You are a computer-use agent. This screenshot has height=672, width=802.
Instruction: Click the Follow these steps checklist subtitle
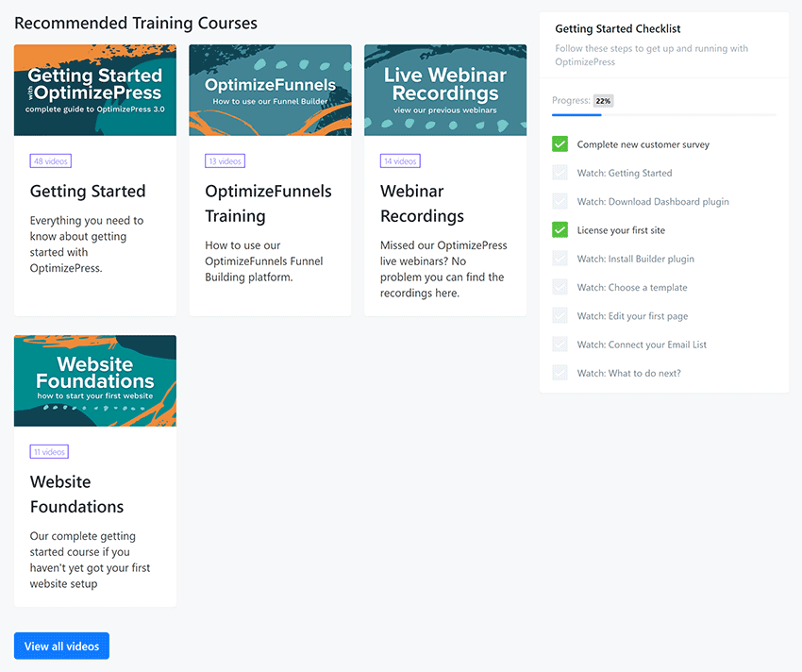tap(652, 55)
